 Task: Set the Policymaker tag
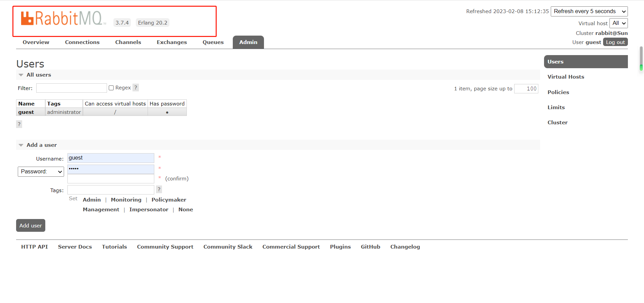point(169,200)
